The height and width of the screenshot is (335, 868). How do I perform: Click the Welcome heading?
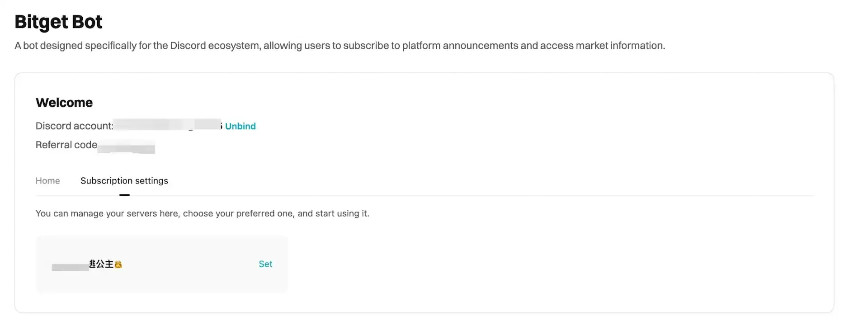coord(64,103)
